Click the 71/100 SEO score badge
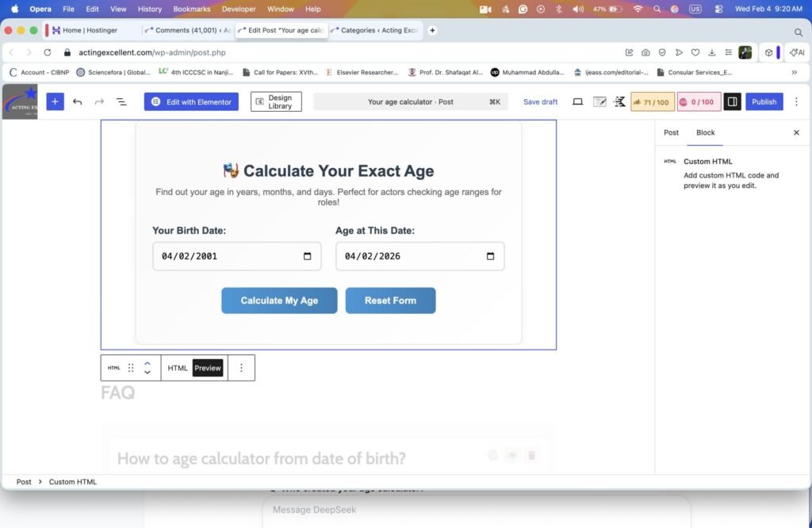This screenshot has height=528, width=812. [652, 101]
